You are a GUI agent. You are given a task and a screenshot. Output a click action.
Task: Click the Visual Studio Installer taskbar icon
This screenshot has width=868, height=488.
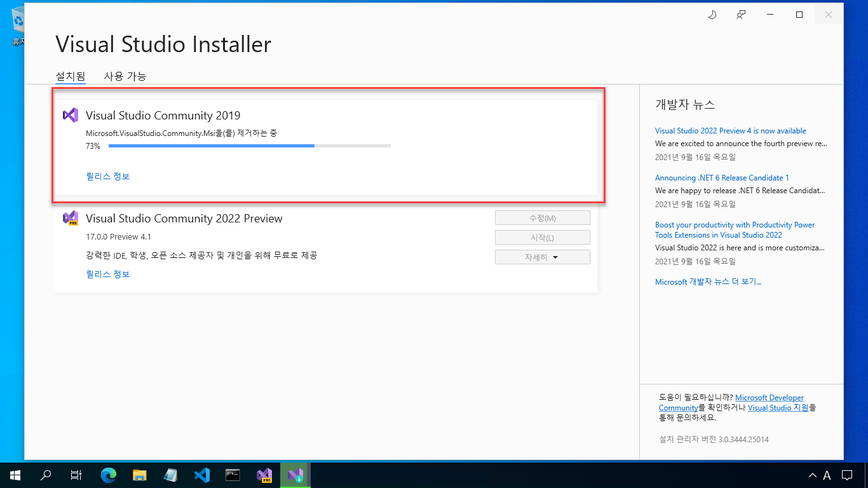295,475
